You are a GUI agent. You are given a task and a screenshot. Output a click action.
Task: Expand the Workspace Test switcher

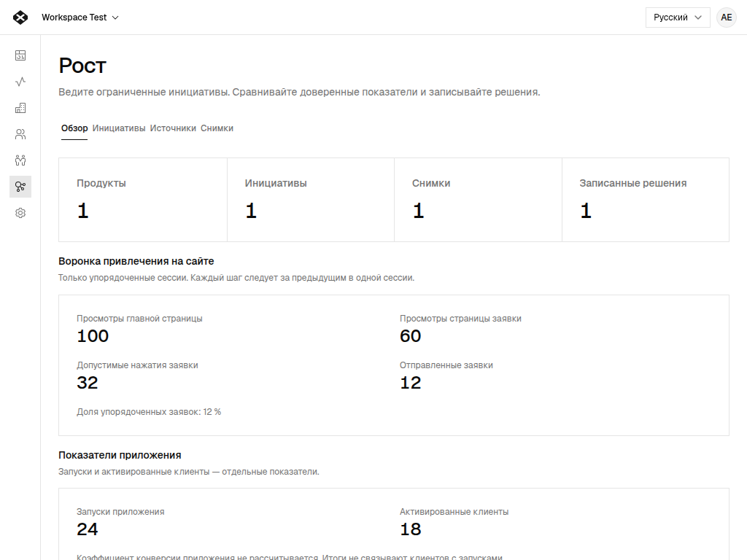tap(80, 17)
